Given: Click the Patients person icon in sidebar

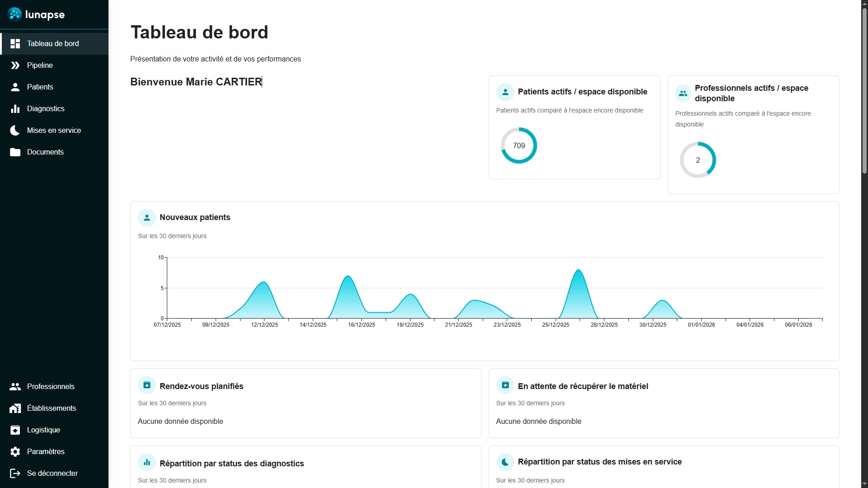Looking at the screenshot, I should [15, 87].
